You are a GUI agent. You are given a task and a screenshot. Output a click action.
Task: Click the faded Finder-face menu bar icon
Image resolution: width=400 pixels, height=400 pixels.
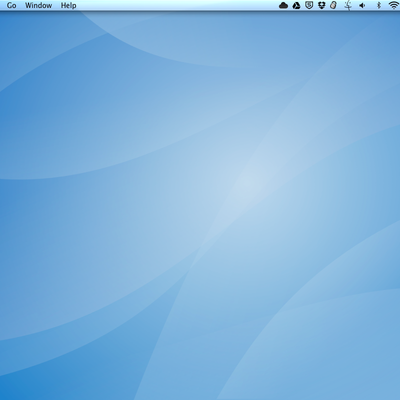tap(348, 5)
